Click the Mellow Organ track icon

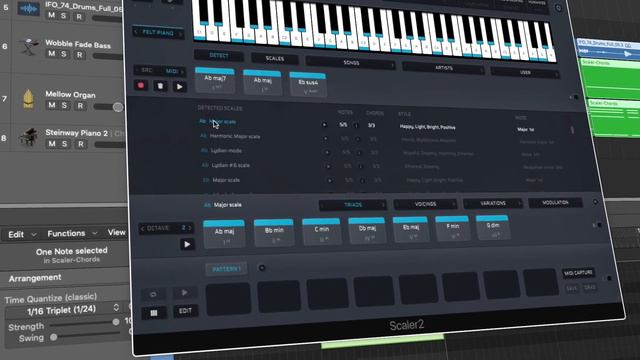click(28, 99)
